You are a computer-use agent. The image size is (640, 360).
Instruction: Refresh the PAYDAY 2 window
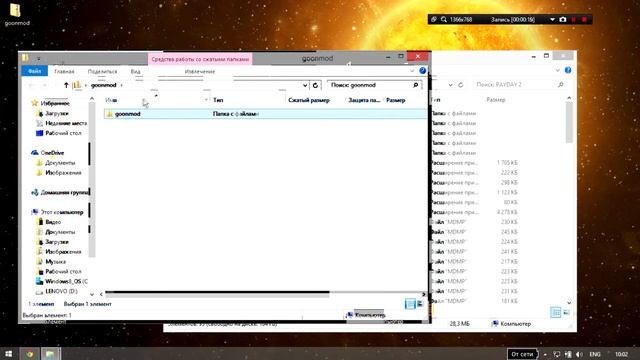pyautogui.click(x=460, y=85)
